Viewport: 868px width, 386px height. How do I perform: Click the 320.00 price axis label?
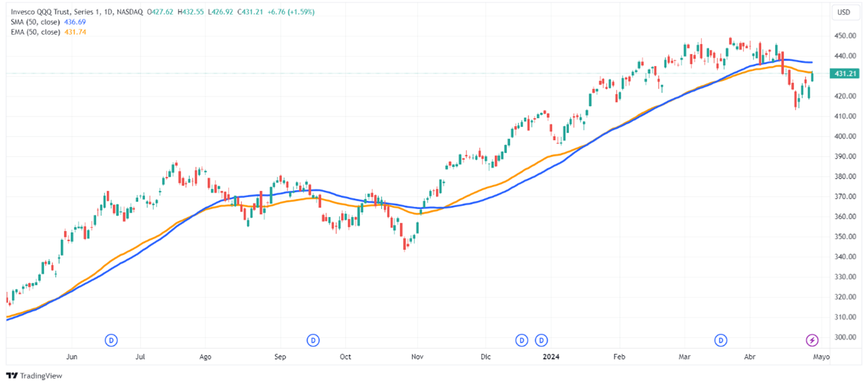[845, 297]
